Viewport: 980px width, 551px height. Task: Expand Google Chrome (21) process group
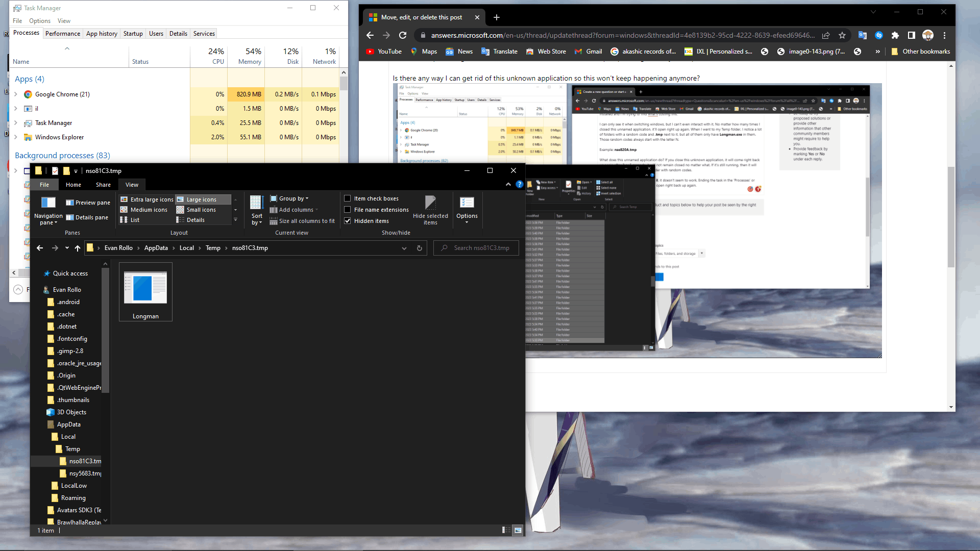16,94
